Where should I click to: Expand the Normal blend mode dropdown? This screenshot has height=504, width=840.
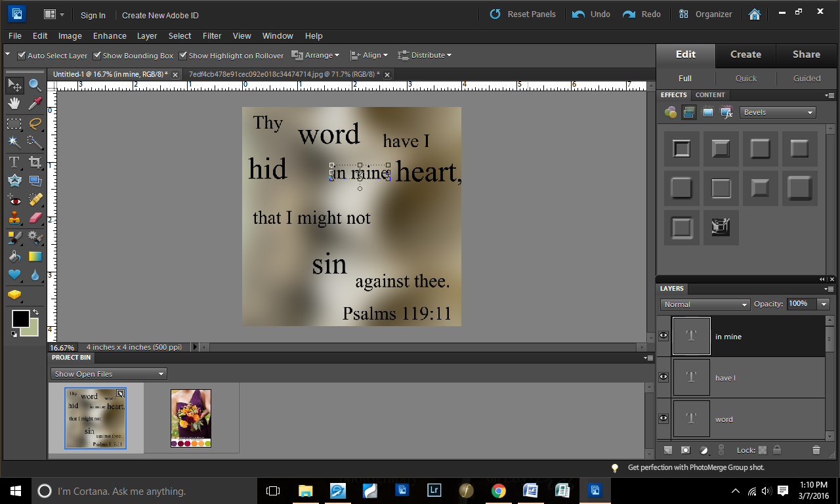[x=705, y=304]
